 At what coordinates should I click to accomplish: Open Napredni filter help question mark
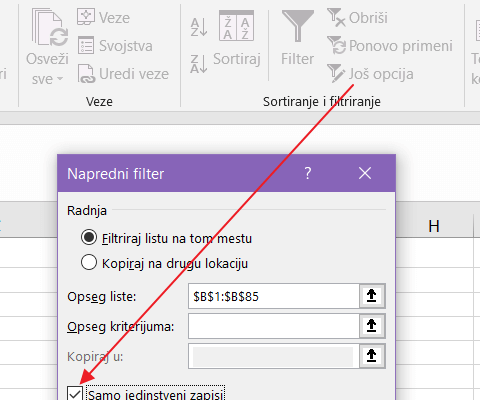308,173
